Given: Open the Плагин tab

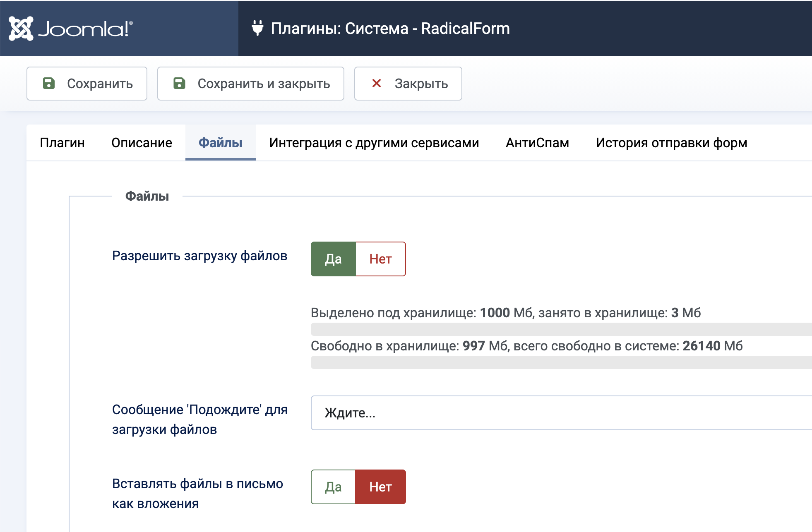Looking at the screenshot, I should pos(62,143).
